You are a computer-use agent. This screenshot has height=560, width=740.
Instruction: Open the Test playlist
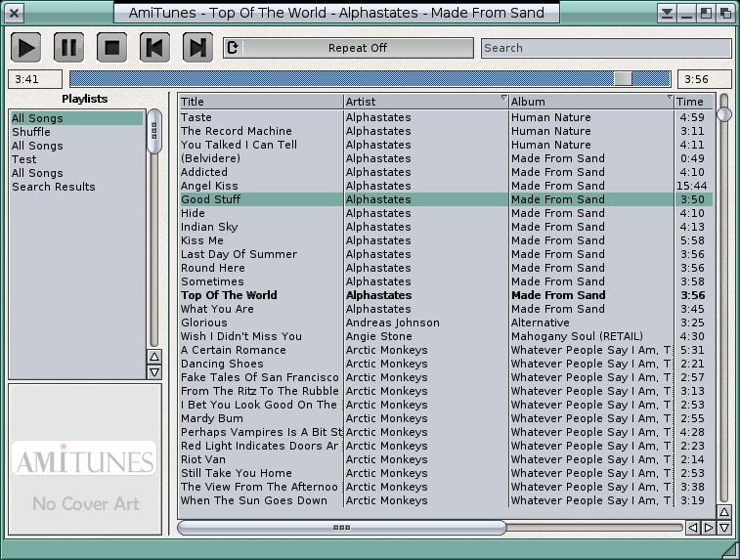click(77, 159)
